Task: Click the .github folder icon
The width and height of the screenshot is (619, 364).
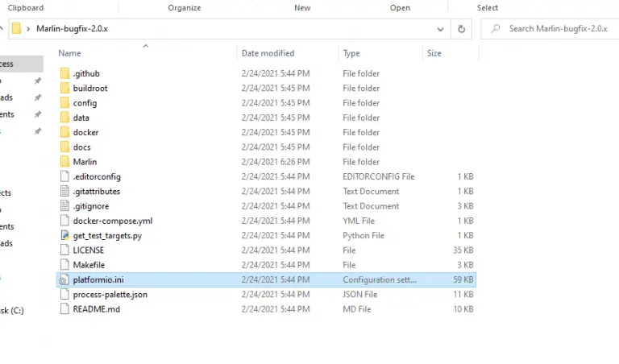Action: pyautogui.click(x=65, y=73)
